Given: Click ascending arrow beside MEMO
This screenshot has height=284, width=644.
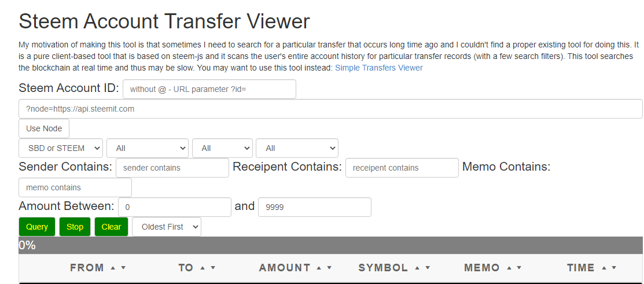Looking at the screenshot, I should click(509, 268).
